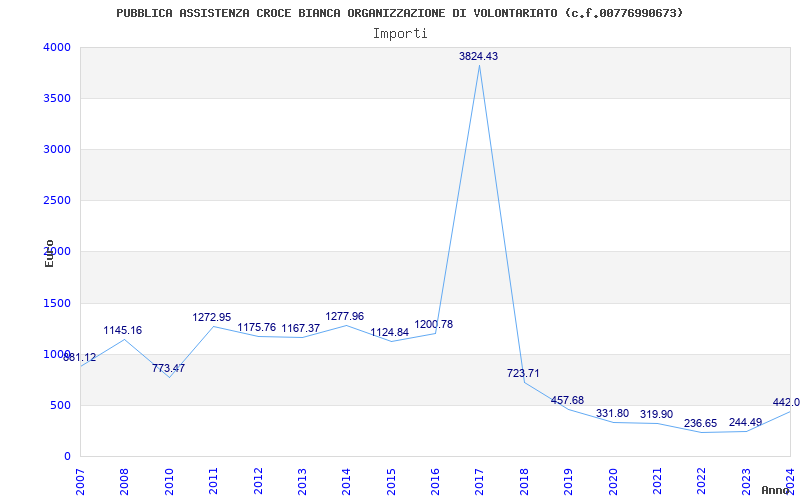
Task: Select the 244.49 label for 2023
Action: point(745,422)
